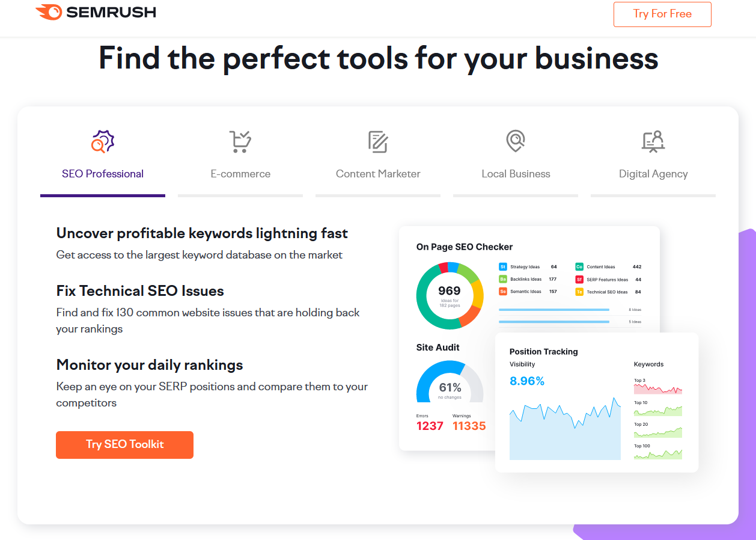Select the Local Business tab label

[x=516, y=174]
